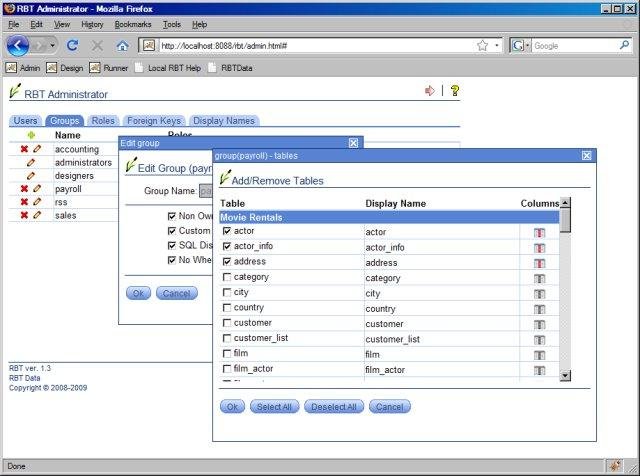Screen dimensions: 640x476
Task: Click Cancel in Edit group dialog
Action: (177, 293)
